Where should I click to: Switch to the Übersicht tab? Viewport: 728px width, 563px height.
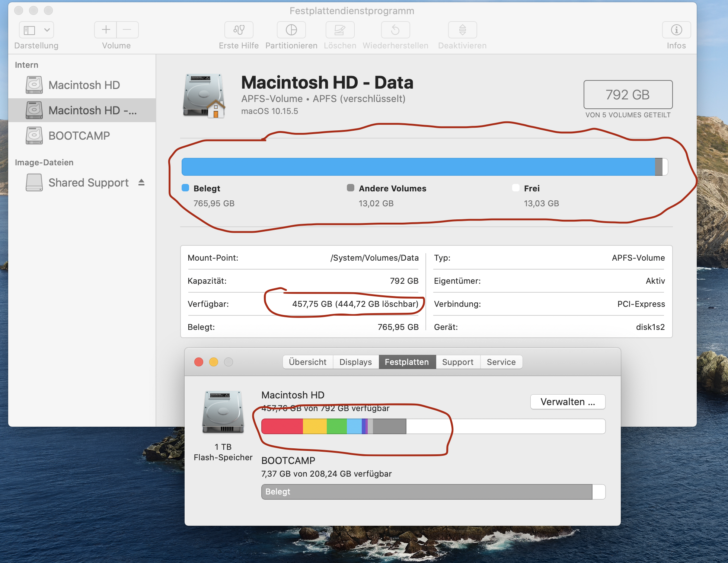coord(307,362)
